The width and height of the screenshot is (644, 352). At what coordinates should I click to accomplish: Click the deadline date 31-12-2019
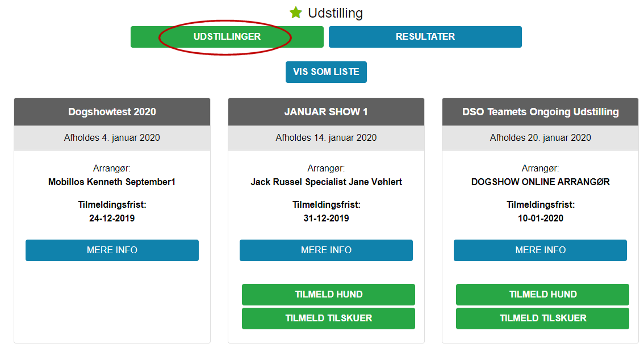click(x=326, y=219)
